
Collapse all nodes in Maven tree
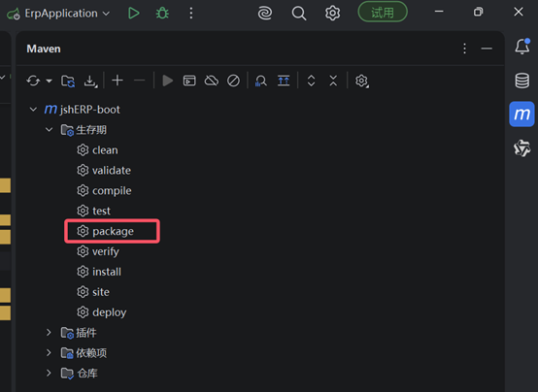(x=333, y=81)
